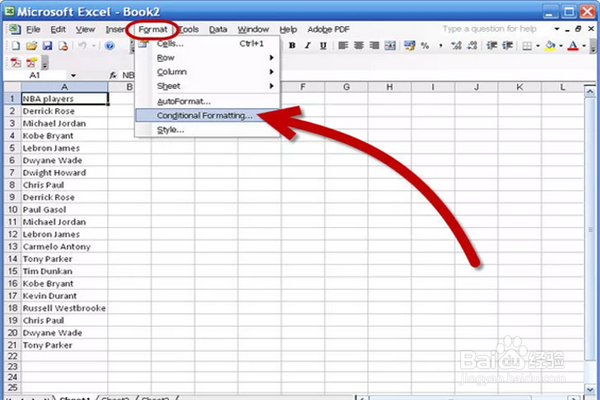Click the Insert Function fx button

(113, 75)
